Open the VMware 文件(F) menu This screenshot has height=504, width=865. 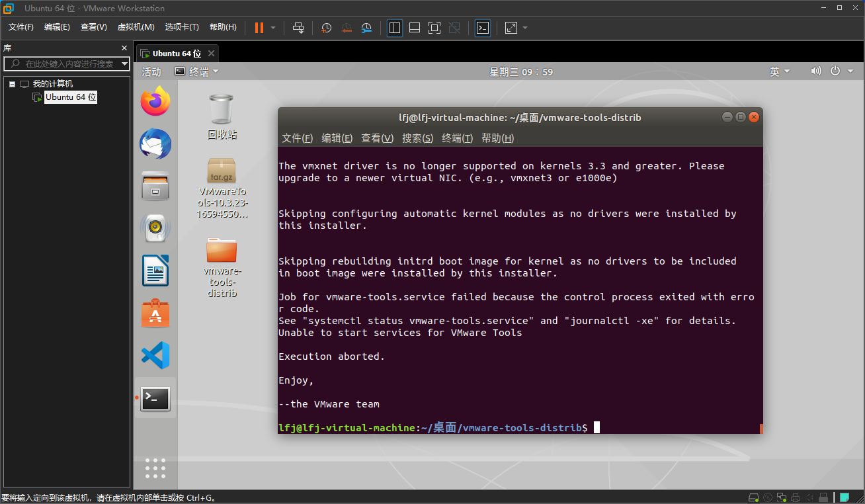[21, 27]
